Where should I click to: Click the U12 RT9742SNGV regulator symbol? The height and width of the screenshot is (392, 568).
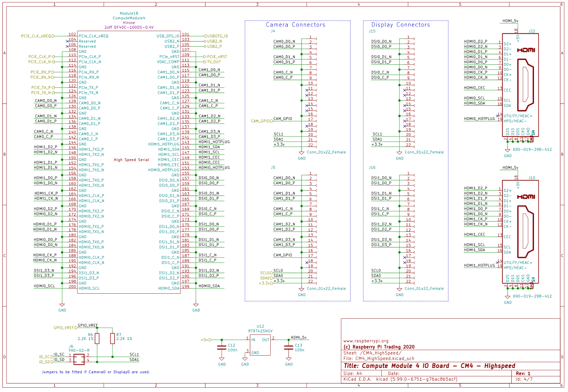[260, 346]
